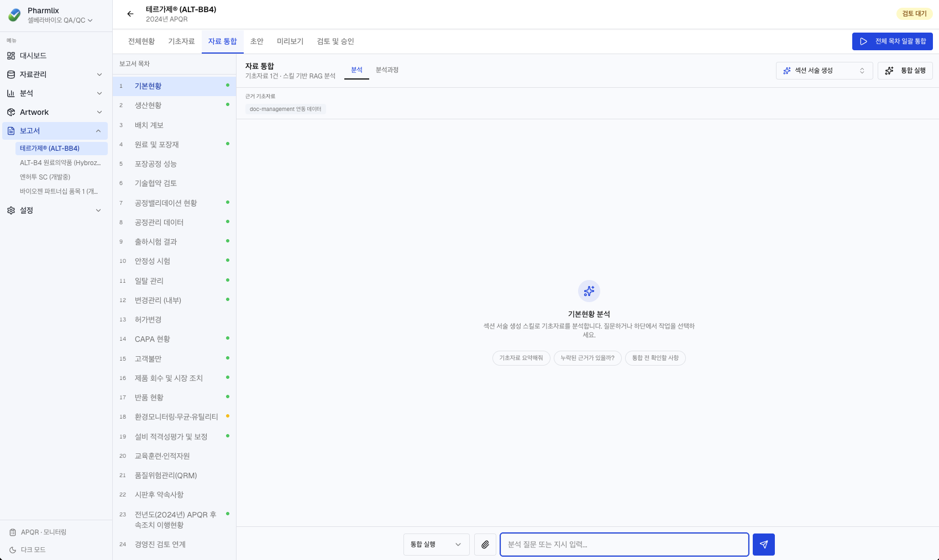Click the 설정 gear icon

[11, 210]
